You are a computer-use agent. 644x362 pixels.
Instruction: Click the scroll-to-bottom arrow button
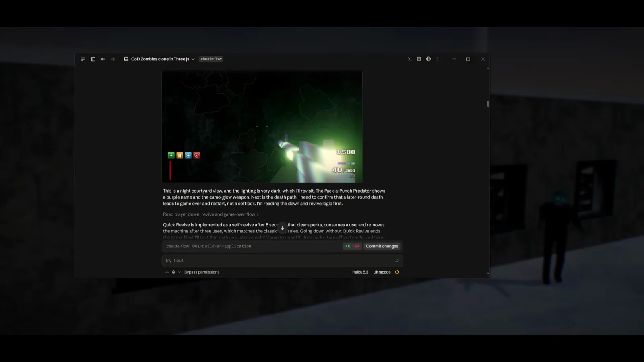click(x=283, y=228)
